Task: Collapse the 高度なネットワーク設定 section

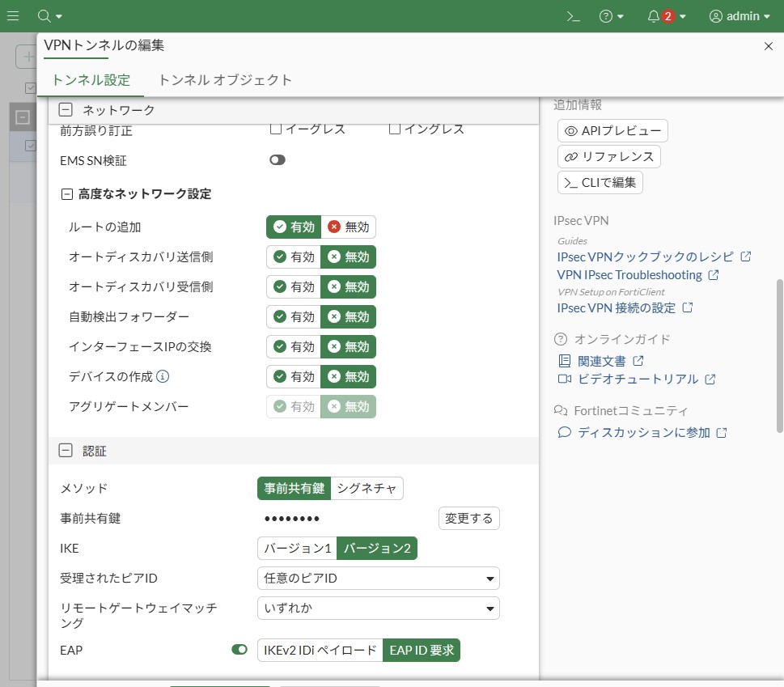Action: point(67,194)
